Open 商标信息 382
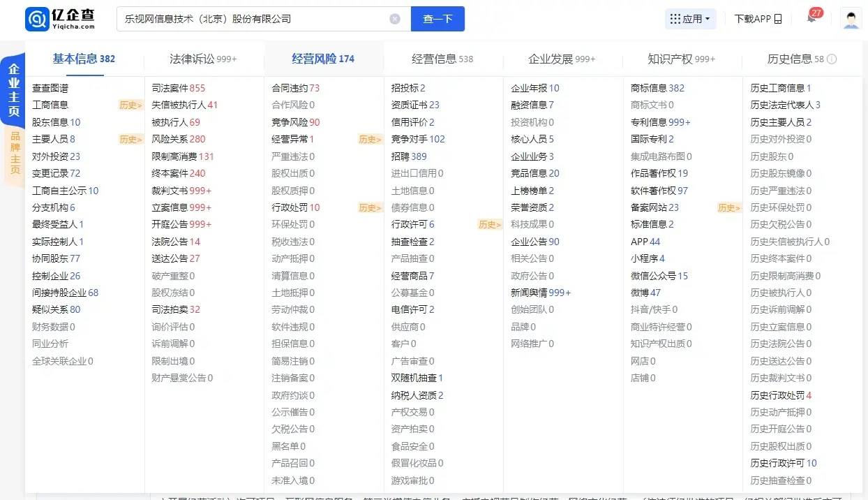This screenshot has height=500, width=868. click(657, 88)
